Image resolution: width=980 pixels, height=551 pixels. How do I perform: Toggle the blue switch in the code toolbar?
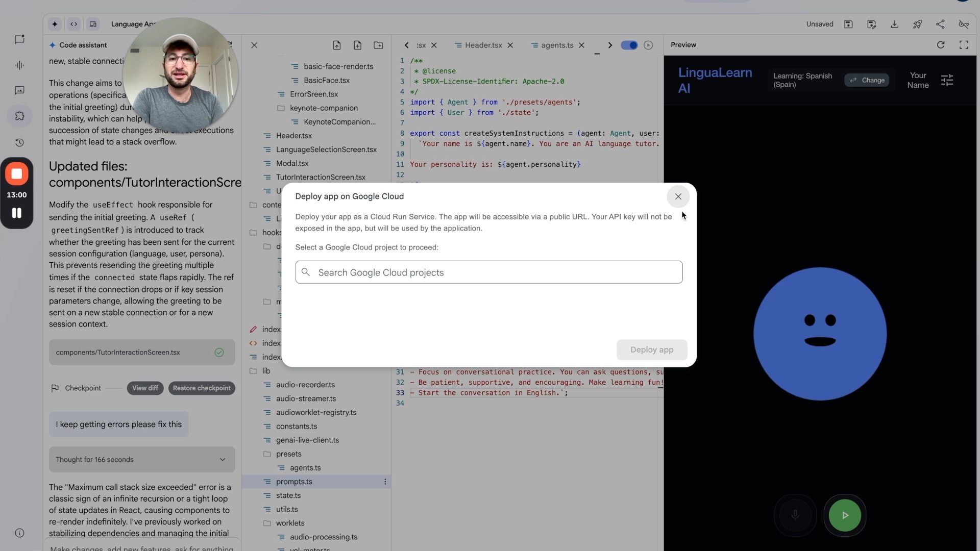[x=629, y=45]
